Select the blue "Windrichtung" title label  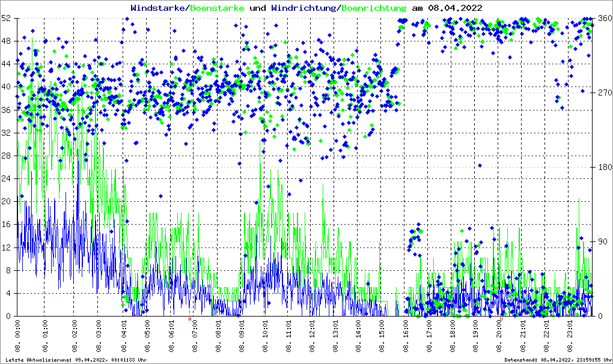303,8
